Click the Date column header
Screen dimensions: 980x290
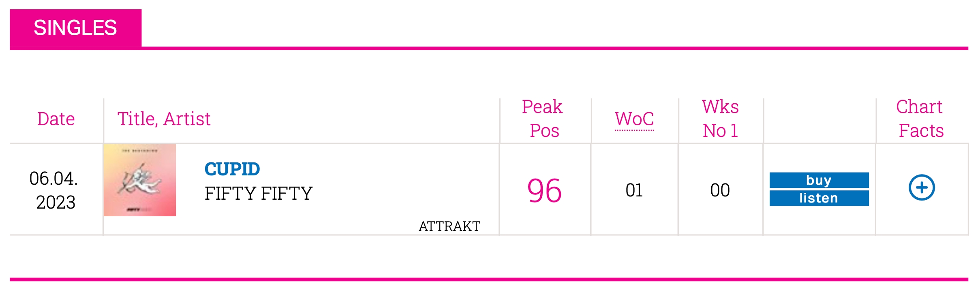pyautogui.click(x=56, y=119)
